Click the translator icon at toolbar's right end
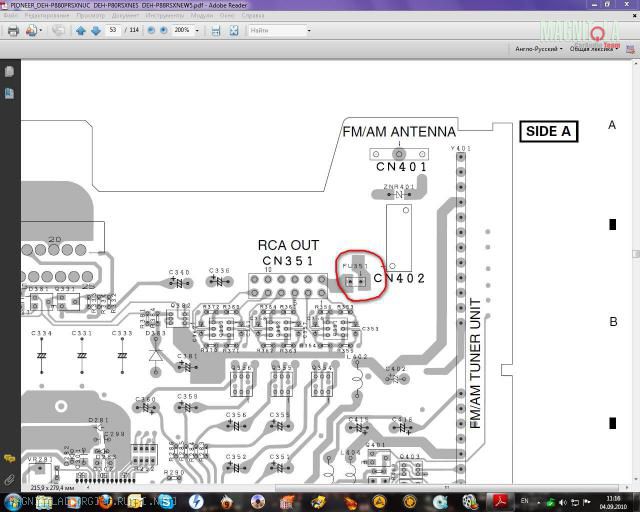This screenshot has height=512, width=640. coord(631,49)
